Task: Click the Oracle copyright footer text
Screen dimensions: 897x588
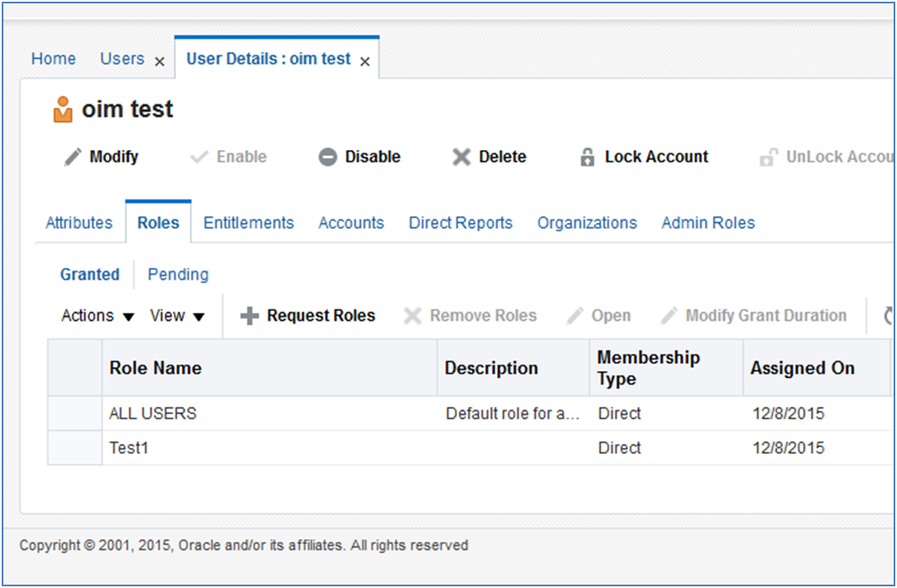Action: coord(243,546)
